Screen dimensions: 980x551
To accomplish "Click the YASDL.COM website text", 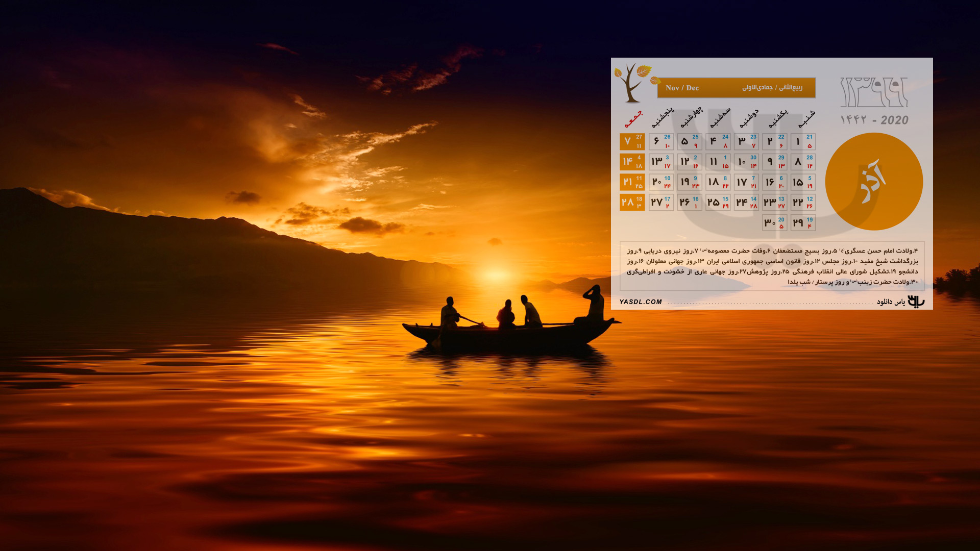I will point(641,302).
